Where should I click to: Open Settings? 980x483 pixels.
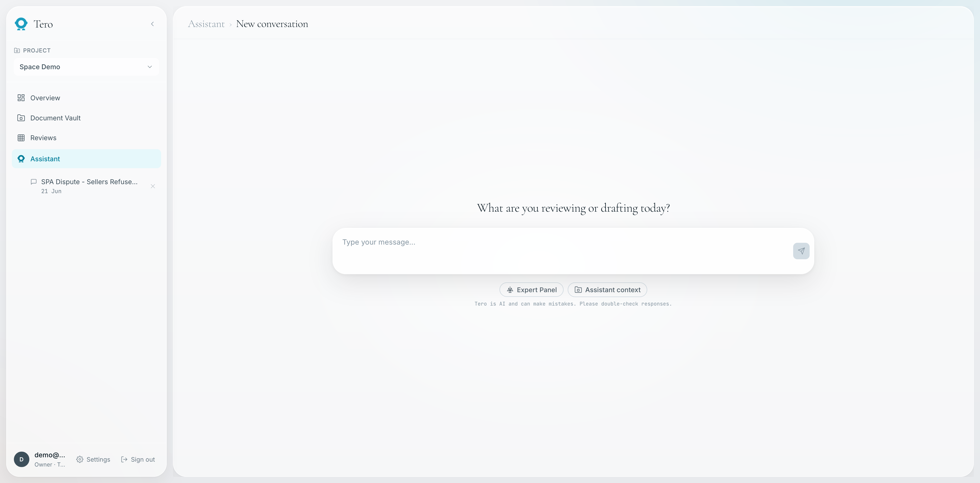pos(93,459)
